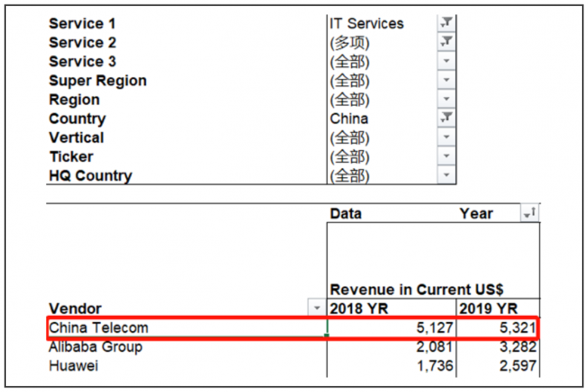Open the Year sort dropdown button
The image size is (588, 392).
[x=530, y=213]
